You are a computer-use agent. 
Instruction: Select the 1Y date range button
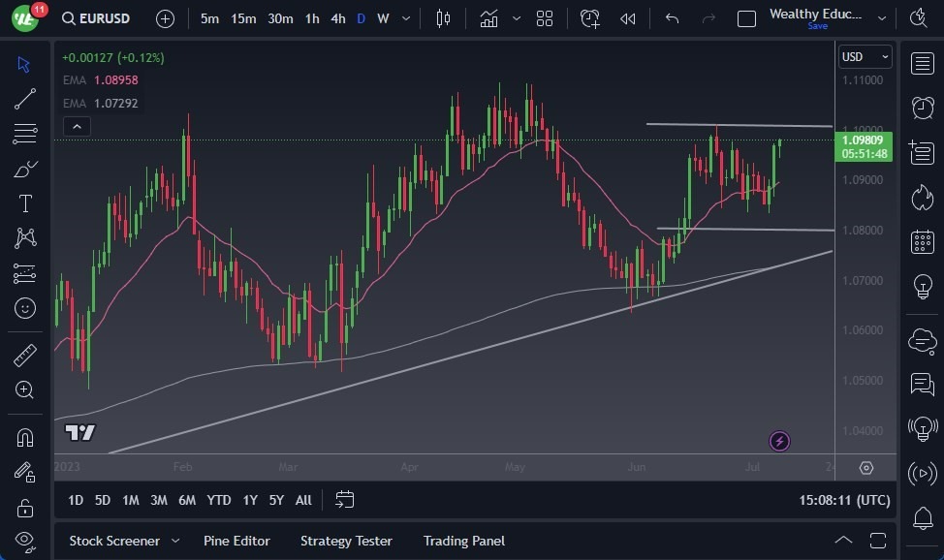(x=249, y=500)
